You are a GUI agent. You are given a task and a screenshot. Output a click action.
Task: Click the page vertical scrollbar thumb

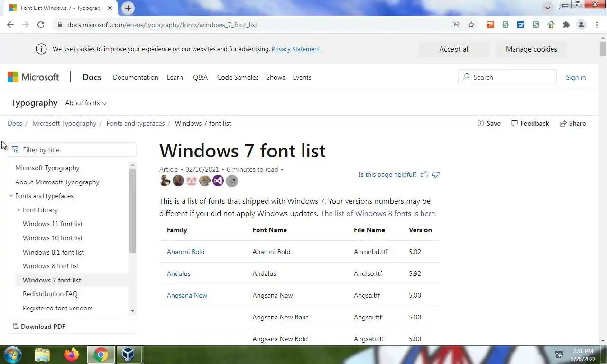point(603,49)
